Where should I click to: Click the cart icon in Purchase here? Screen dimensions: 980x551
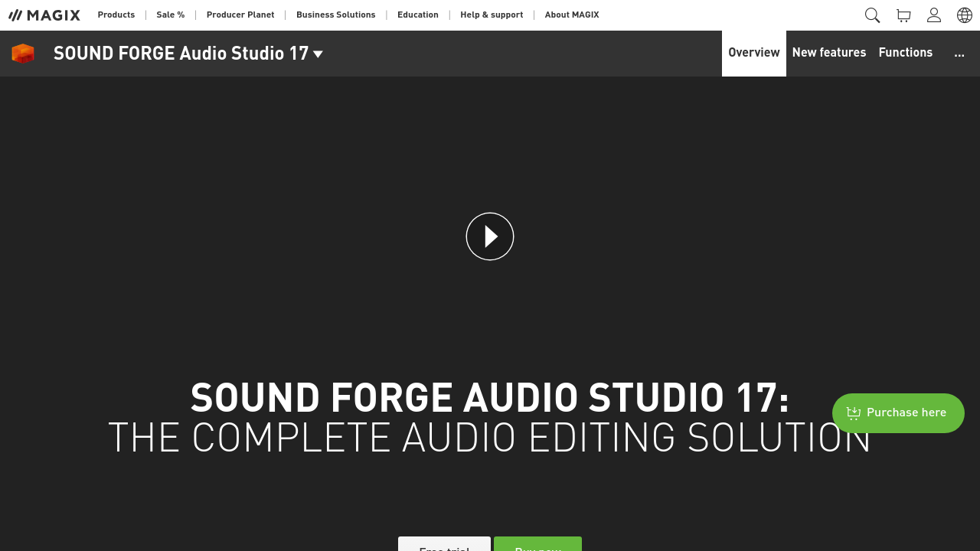pos(854,413)
